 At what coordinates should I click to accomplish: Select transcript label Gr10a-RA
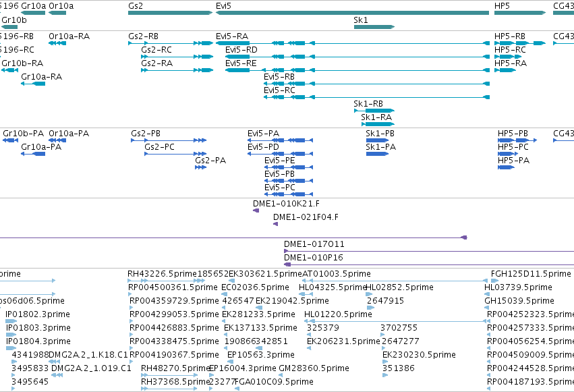point(42,77)
